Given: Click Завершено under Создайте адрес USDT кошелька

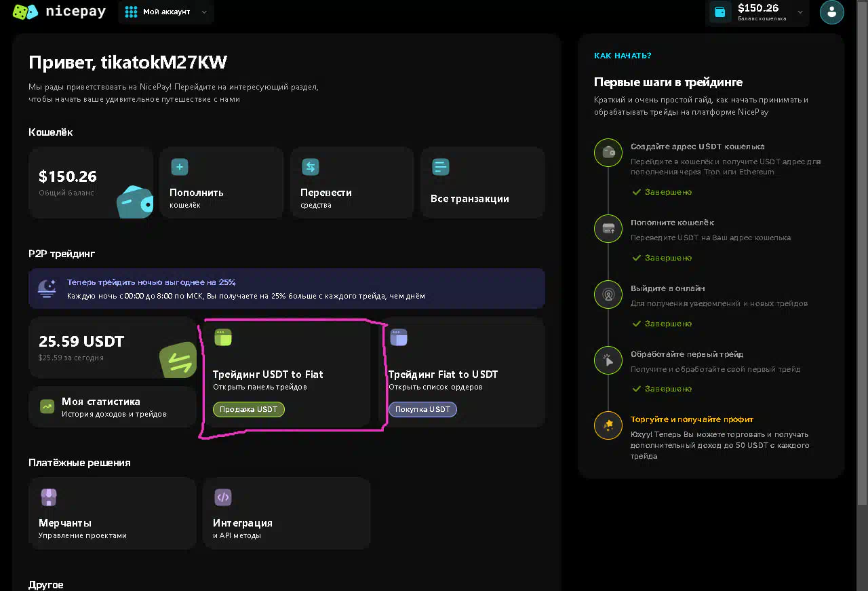Looking at the screenshot, I should pos(662,192).
